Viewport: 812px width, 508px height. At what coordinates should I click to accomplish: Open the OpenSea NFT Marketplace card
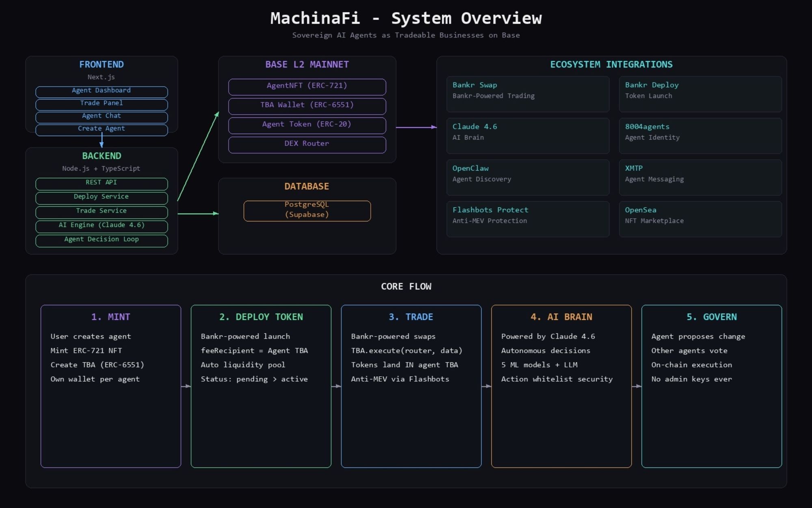click(x=700, y=219)
